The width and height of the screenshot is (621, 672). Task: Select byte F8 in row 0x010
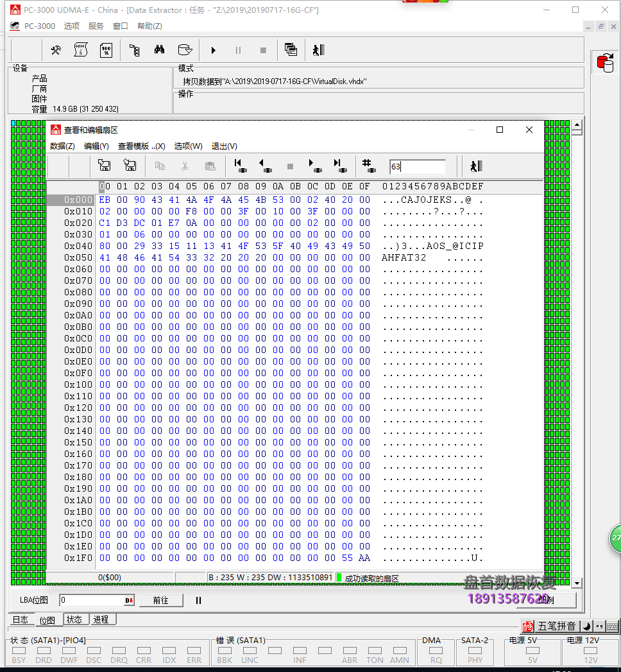(191, 211)
